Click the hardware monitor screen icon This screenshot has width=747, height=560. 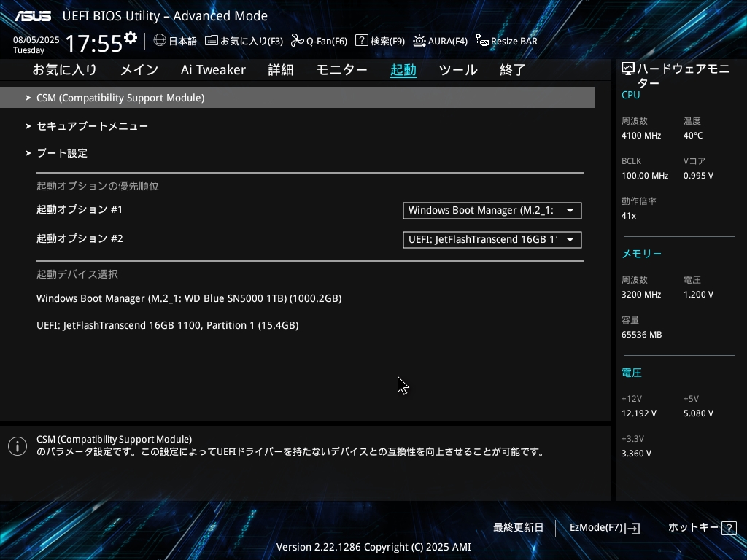click(628, 69)
